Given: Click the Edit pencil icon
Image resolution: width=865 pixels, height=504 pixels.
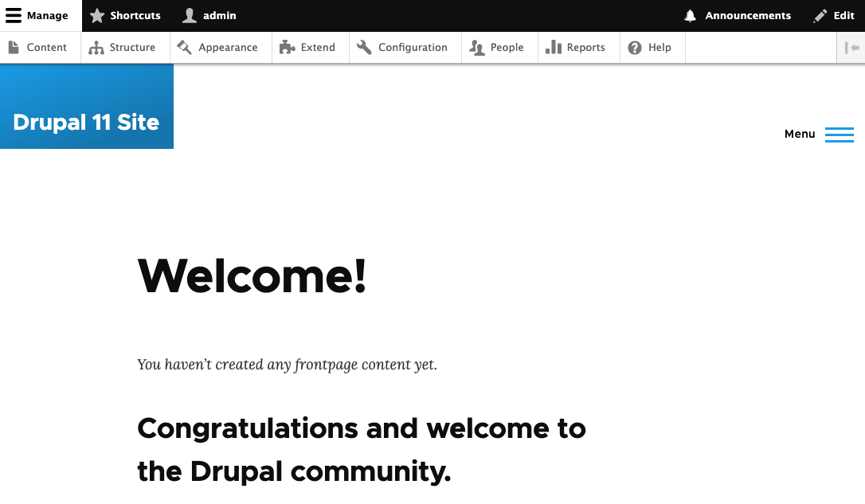Looking at the screenshot, I should pos(820,16).
